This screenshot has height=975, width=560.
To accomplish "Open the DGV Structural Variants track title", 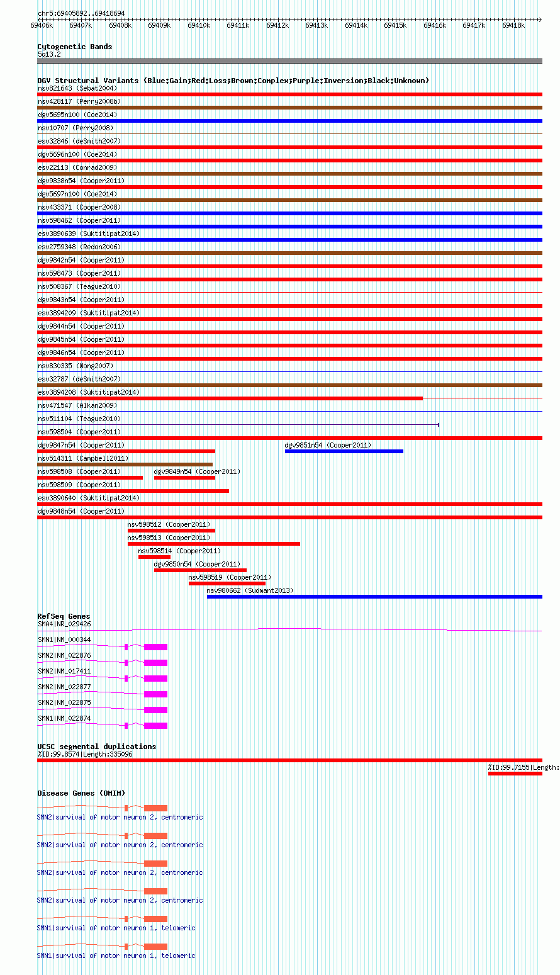I will click(233, 81).
